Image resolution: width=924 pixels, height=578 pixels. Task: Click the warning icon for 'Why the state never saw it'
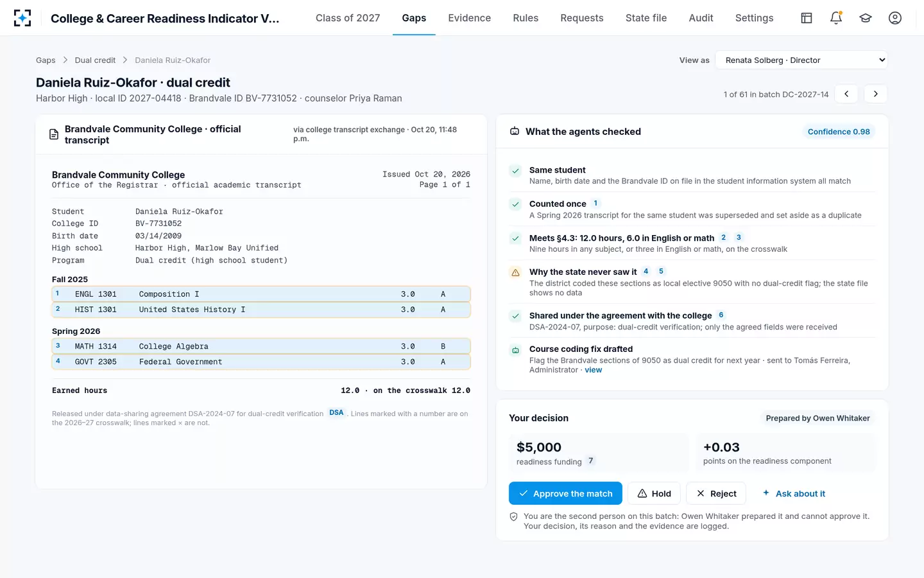[515, 272]
